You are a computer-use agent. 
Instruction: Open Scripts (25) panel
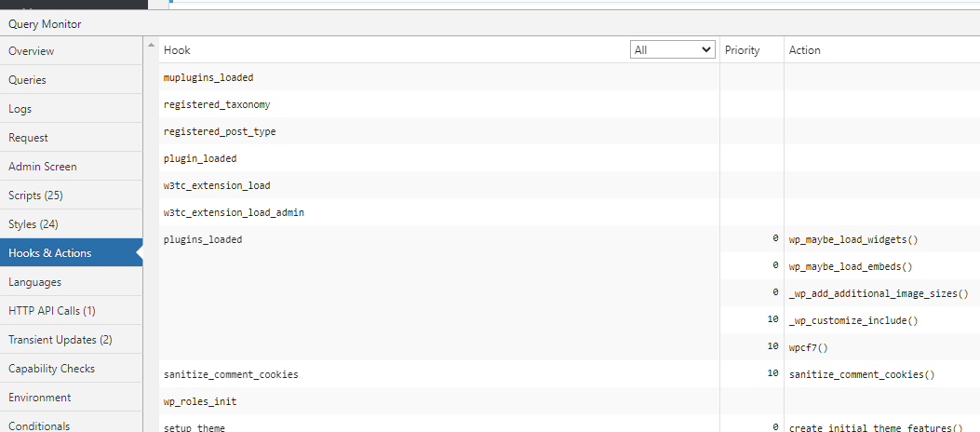[72, 196]
